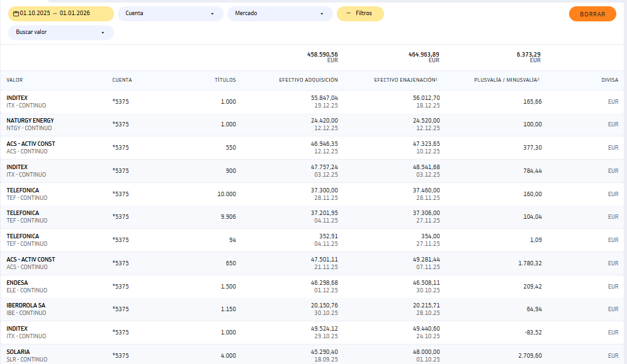Image resolution: width=627 pixels, height=364 pixels.
Task: Click the PLUSVALÍA / MINUSVALÍA column header
Action: point(507,80)
